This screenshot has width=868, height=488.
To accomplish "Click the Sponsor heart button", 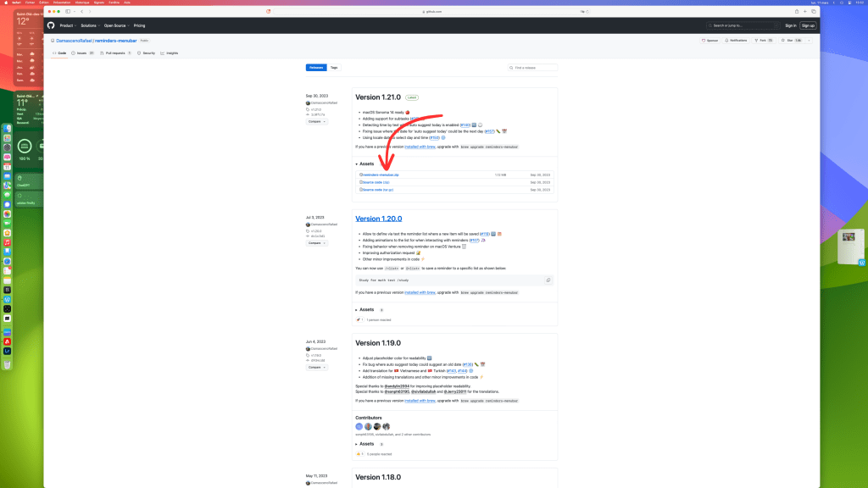I will pyautogui.click(x=710, y=40).
